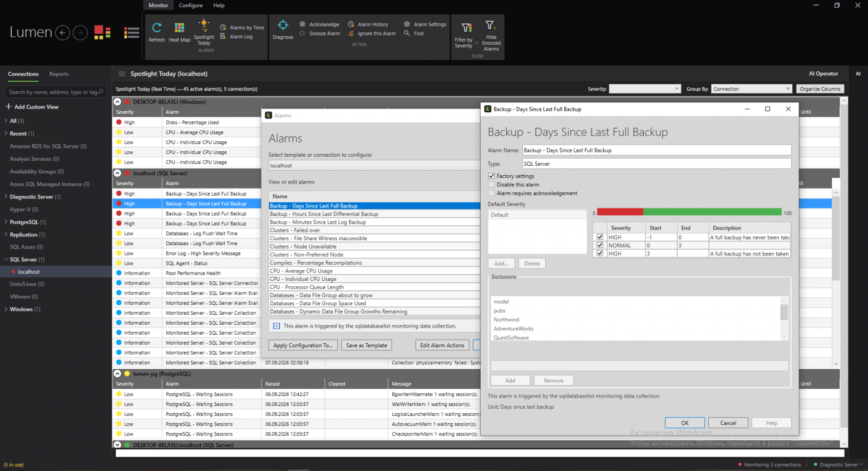Switch to the list view icon
The height and width of the screenshot is (471, 868).
pos(132,33)
